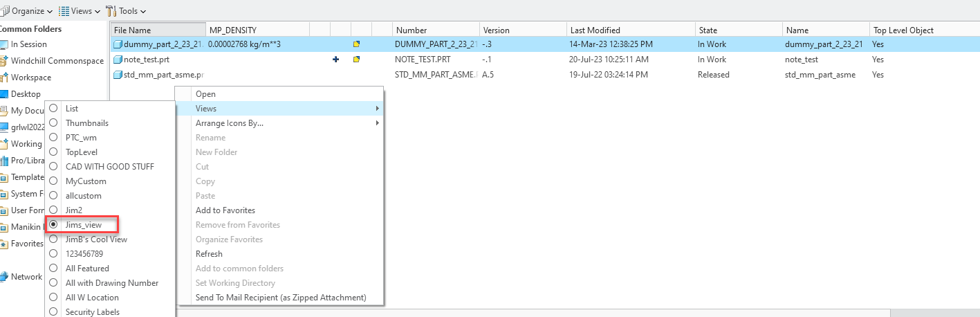This screenshot has width=980, height=317.
Task: Click the part icon next to note_test.prt
Action: tap(118, 60)
